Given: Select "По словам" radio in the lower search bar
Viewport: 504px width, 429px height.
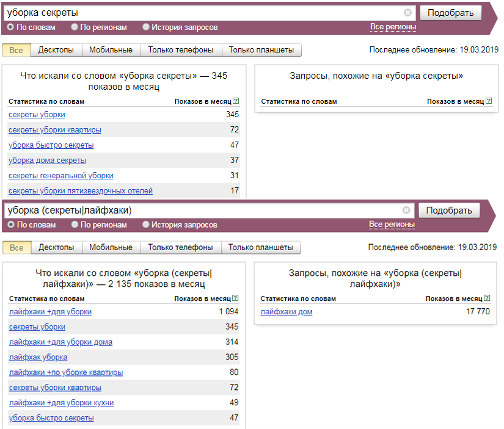Looking at the screenshot, I should pos(10,224).
